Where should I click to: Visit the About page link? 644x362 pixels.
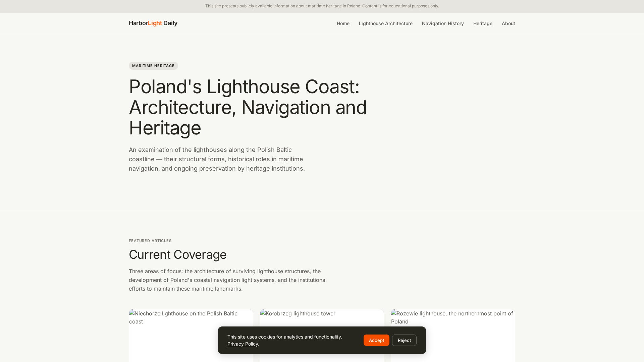508,23
